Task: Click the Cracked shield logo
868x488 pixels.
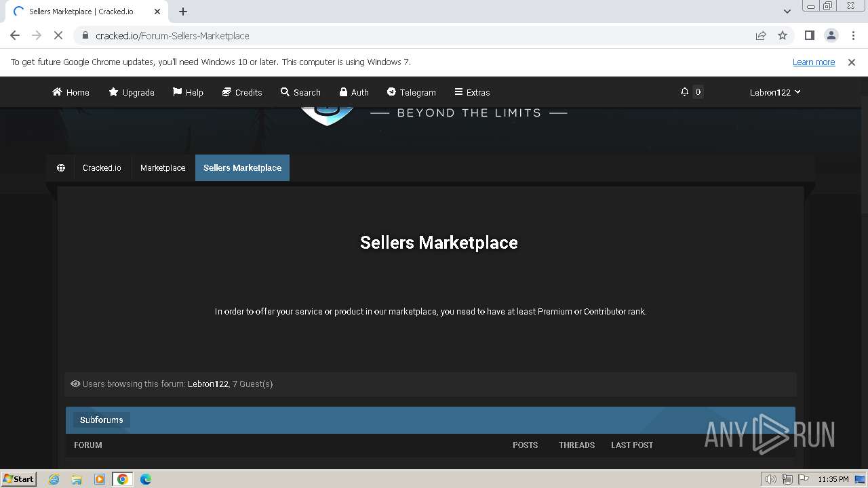Action: (328, 117)
